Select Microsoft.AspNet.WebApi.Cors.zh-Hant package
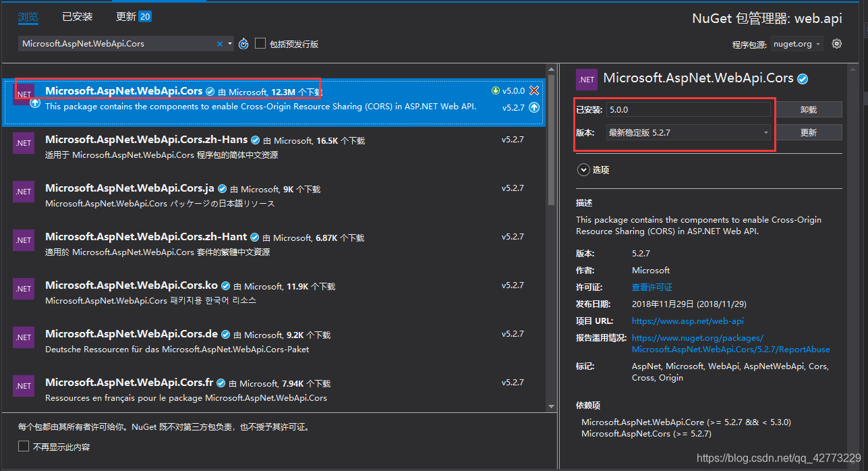Screen dimensions: 868x471 pos(273,244)
